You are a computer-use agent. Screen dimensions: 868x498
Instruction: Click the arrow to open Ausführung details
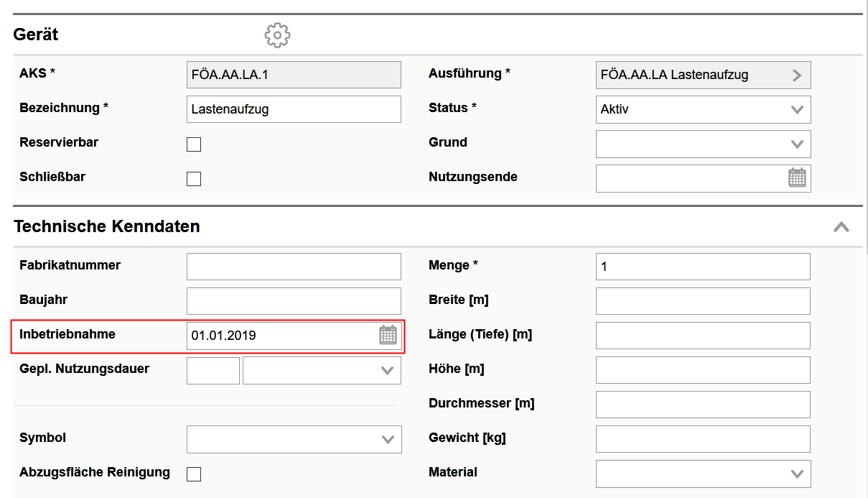pos(797,75)
